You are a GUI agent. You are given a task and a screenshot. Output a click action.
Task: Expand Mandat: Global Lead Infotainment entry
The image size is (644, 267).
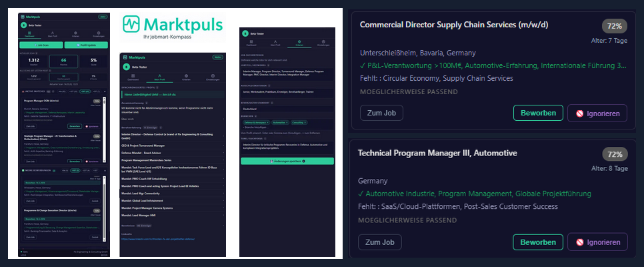click(173, 201)
